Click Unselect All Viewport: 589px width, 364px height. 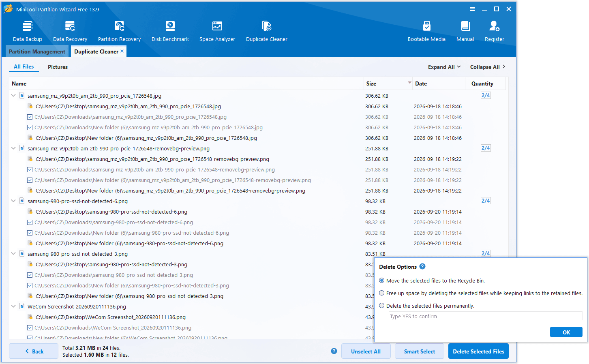366,351
